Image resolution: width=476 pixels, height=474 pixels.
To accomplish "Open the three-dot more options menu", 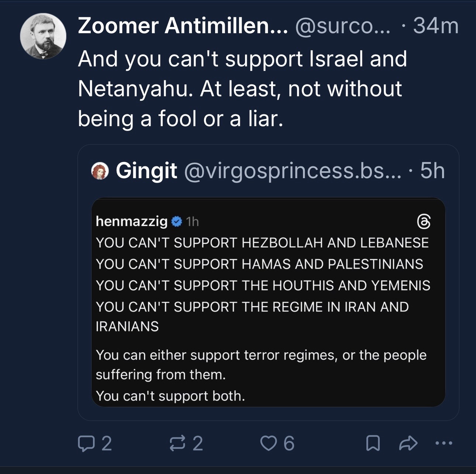I will [x=443, y=443].
